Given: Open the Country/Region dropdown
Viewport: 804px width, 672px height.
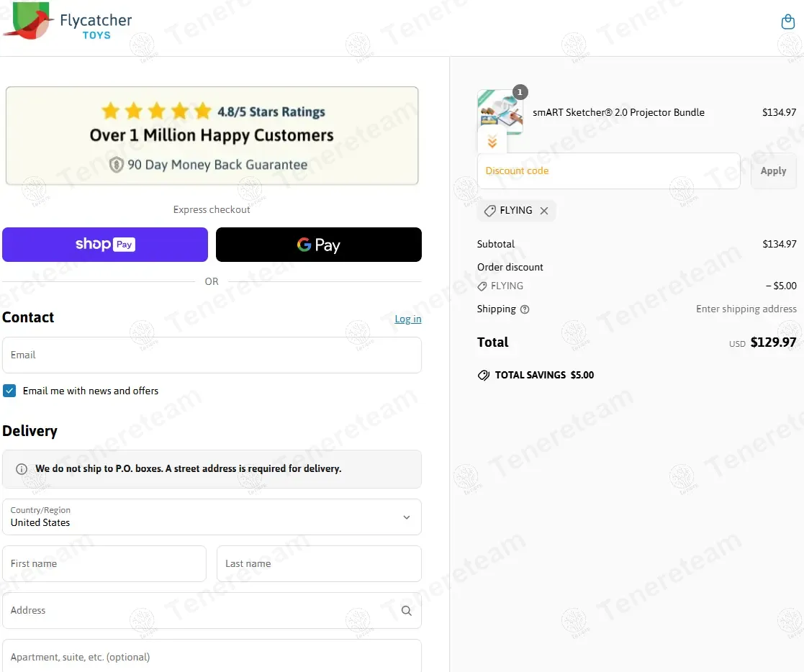Looking at the screenshot, I should [212, 517].
